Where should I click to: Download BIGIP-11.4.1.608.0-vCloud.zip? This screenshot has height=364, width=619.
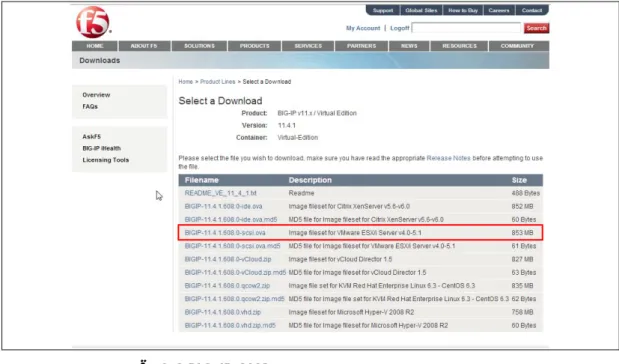pos(228,259)
